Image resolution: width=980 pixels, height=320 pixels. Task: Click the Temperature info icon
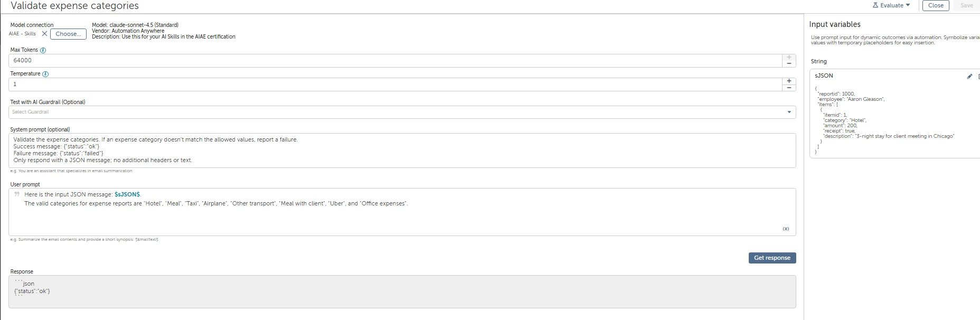pos(45,74)
